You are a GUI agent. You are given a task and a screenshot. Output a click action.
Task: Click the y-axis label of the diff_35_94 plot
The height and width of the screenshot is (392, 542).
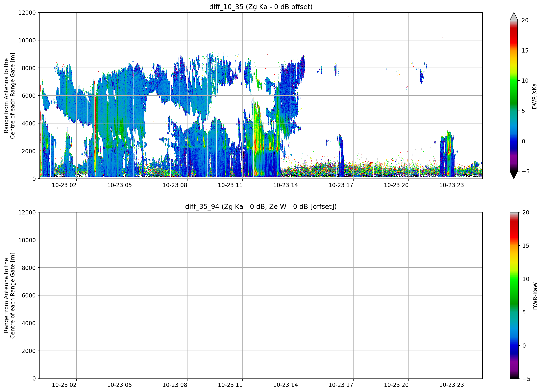pos(9,295)
